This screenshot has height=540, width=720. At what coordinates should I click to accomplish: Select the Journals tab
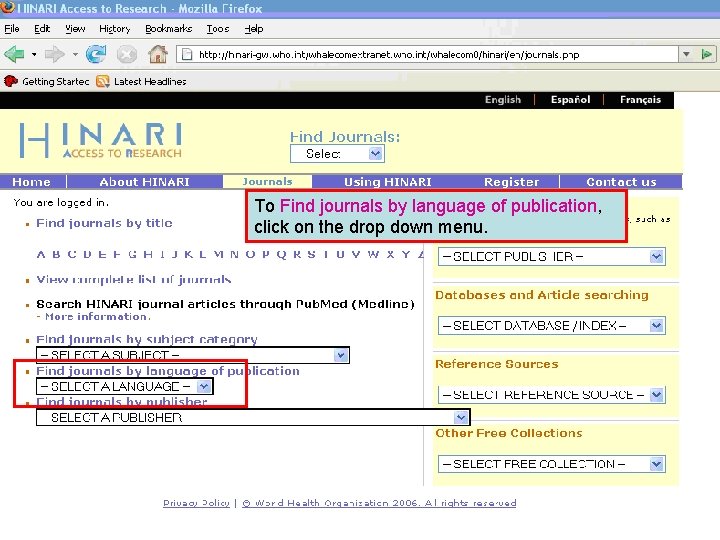point(267,182)
